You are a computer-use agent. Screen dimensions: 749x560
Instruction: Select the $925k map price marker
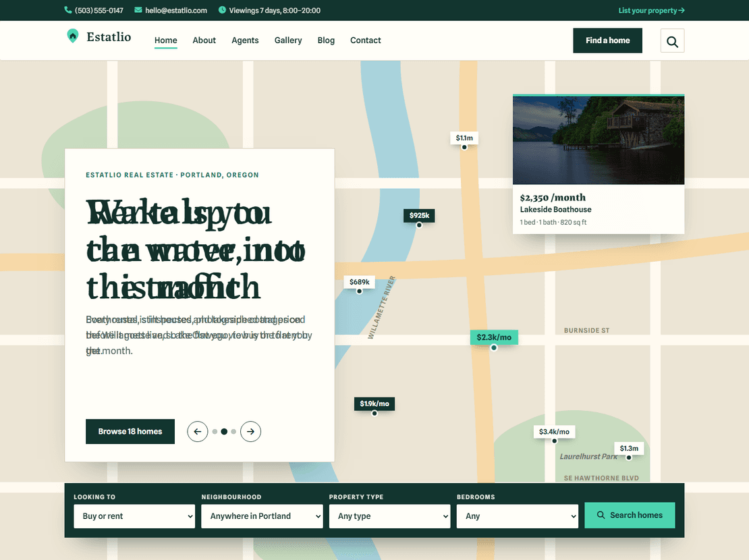click(419, 215)
